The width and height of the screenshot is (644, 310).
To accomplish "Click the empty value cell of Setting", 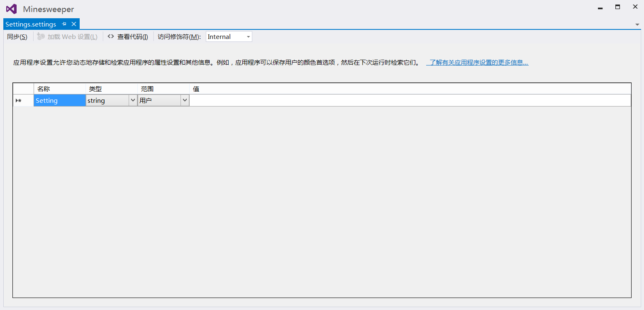I will click(410, 100).
